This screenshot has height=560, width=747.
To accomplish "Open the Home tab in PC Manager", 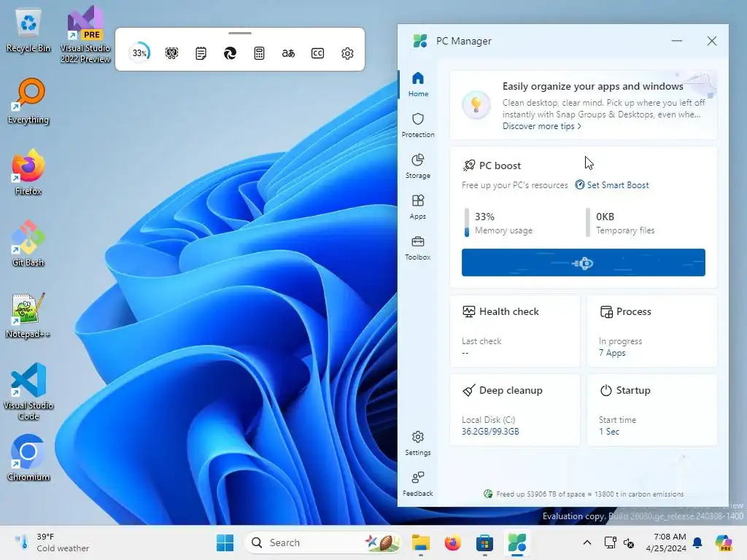I will (x=418, y=85).
